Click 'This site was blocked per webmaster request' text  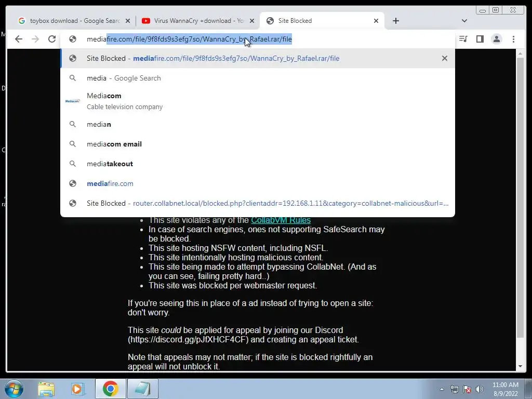point(233,285)
